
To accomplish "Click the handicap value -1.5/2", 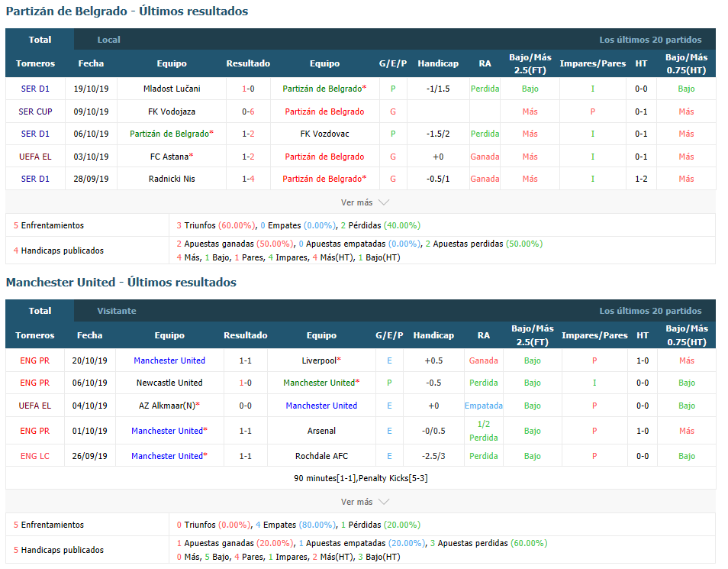I will (x=438, y=134).
